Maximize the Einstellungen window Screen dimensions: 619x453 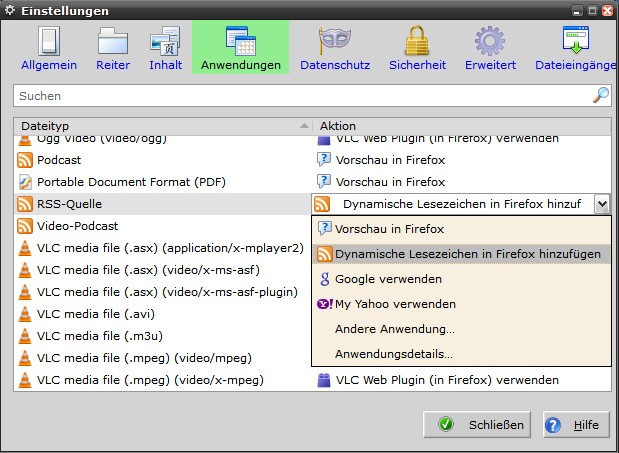tap(592, 10)
